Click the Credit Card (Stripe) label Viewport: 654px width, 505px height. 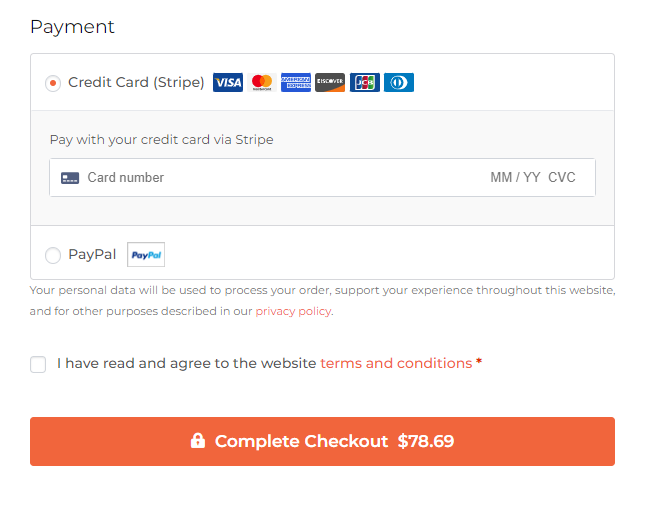[x=136, y=82]
